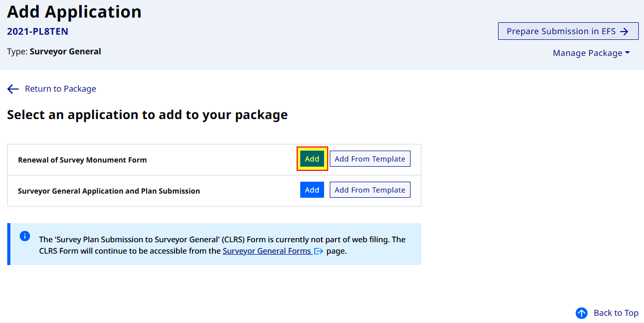Screen dimensions: 644x323
Task: Click the package ID 2021-PL8TEN
Action: pos(38,32)
